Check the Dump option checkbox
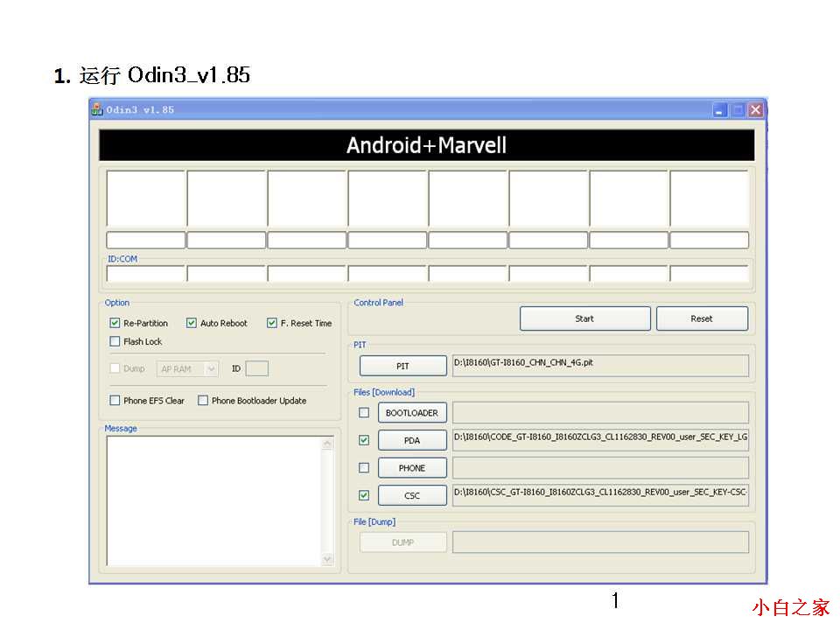The width and height of the screenshot is (840, 630). point(115,368)
